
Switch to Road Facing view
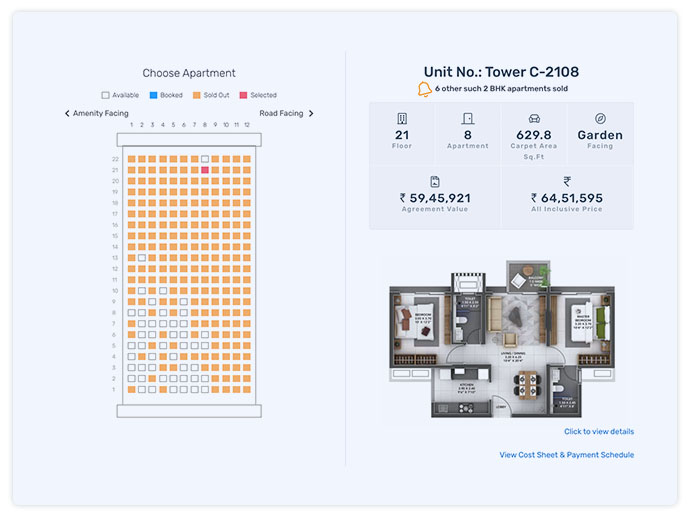coord(281,114)
